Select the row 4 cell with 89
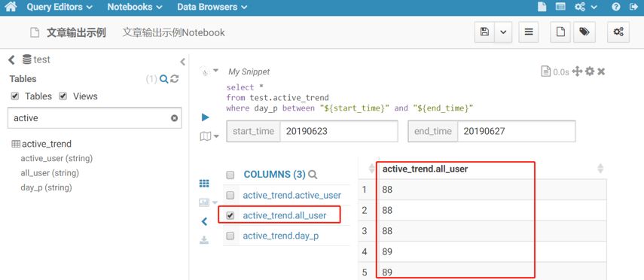The width and height of the screenshot is (644, 280). click(x=492, y=251)
